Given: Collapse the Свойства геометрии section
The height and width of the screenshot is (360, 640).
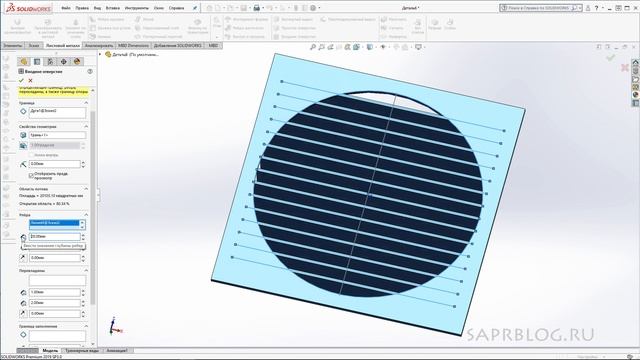Looking at the screenshot, I should [86, 127].
